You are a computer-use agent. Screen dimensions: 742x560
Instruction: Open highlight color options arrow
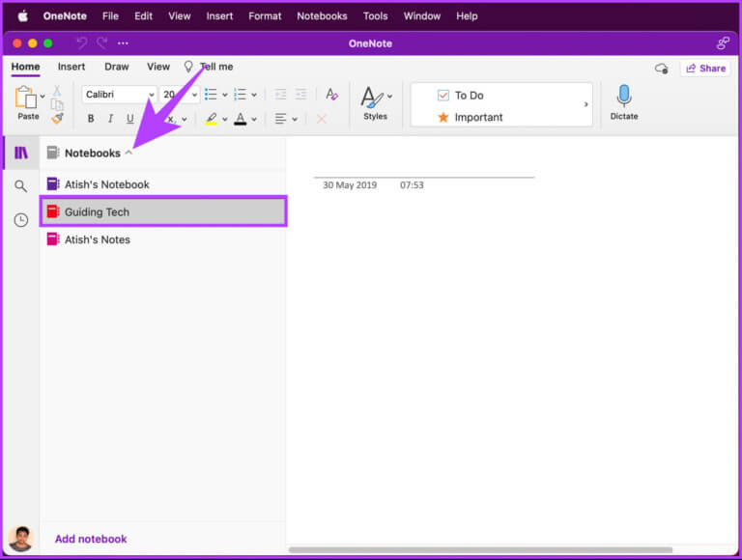225,119
